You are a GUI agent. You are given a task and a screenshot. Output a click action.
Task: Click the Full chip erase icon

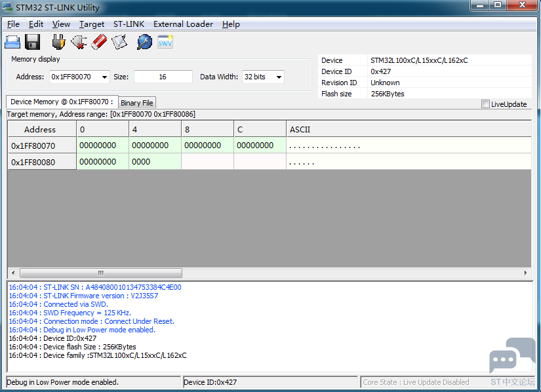click(99, 42)
